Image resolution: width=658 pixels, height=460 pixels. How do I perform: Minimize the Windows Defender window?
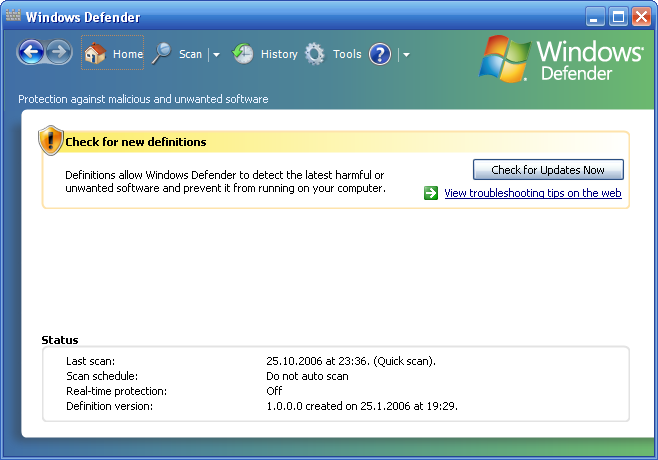pyautogui.click(x=595, y=17)
